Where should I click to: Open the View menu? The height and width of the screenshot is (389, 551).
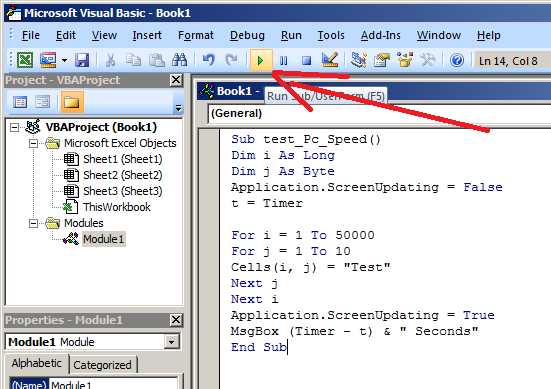point(104,35)
